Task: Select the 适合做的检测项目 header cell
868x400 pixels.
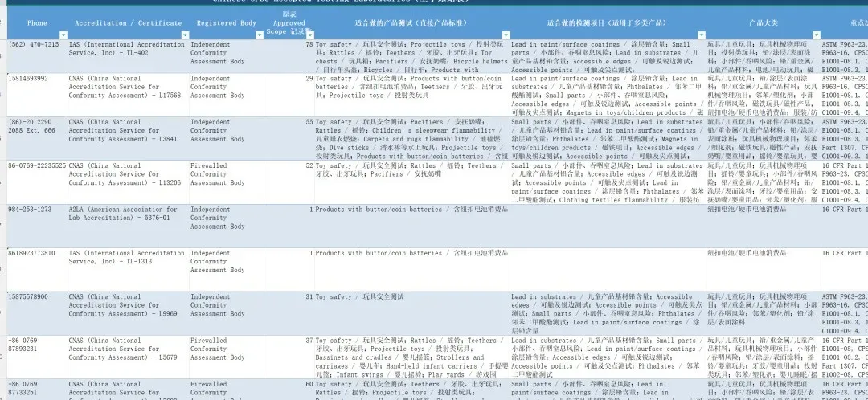Action: (x=608, y=22)
